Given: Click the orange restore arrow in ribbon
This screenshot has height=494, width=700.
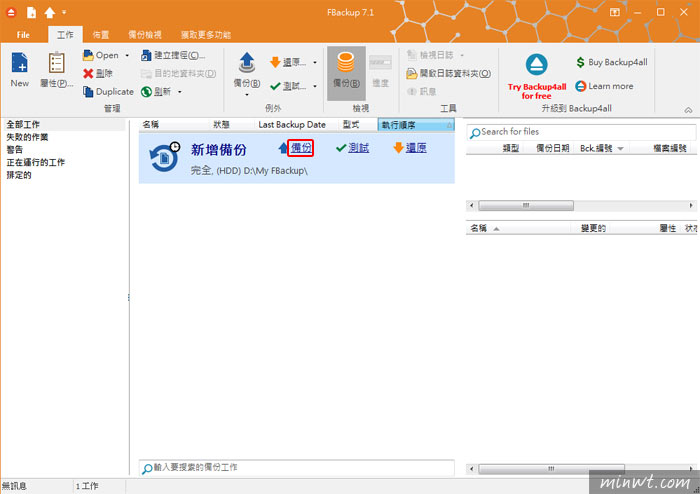Looking at the screenshot, I should (x=275, y=62).
